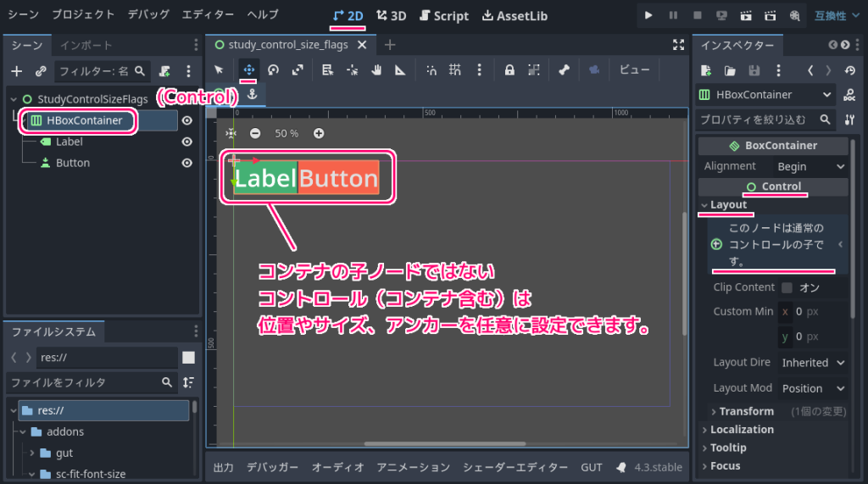Load a resource with the folder icon
This screenshot has height=484, width=868.
pyautogui.click(x=730, y=70)
